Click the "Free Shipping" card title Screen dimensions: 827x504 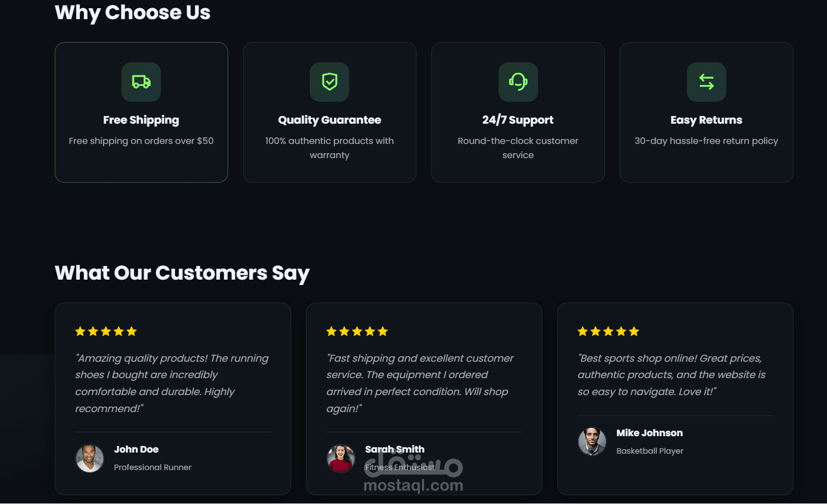click(x=141, y=120)
